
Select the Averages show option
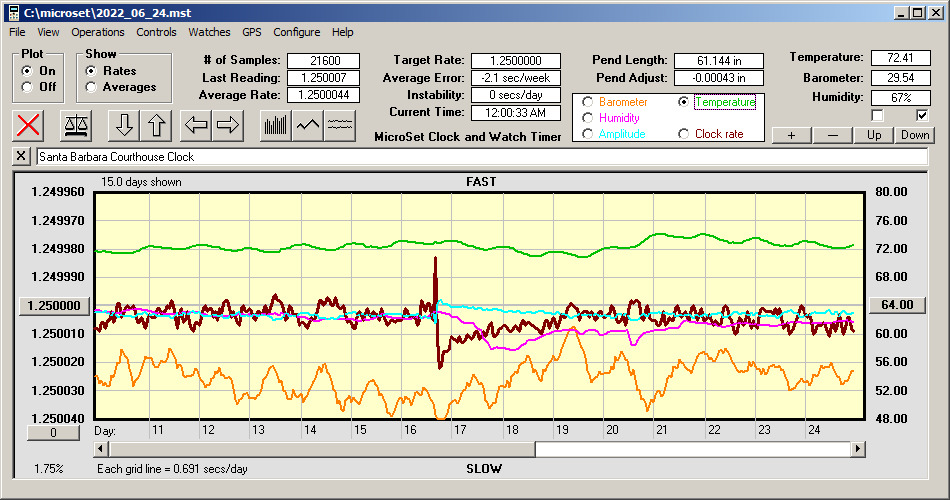tap(91, 87)
